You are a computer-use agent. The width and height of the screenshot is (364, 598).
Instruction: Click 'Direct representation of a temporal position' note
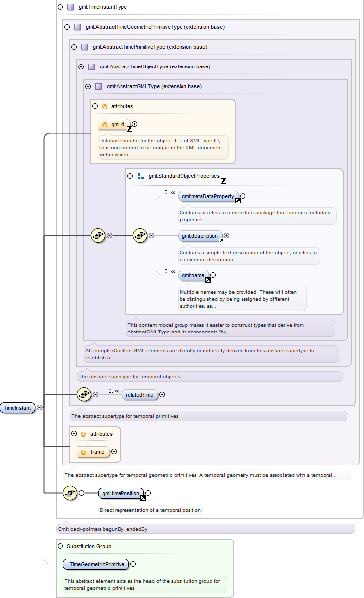click(x=150, y=510)
